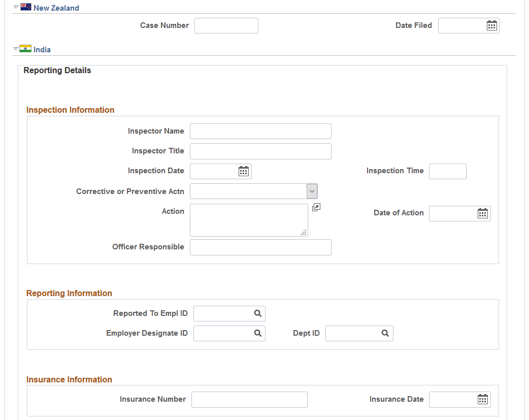Viewport: 529px width, 420px height.
Task: Open the Reported To Empl ID lookup
Action: coord(257,313)
